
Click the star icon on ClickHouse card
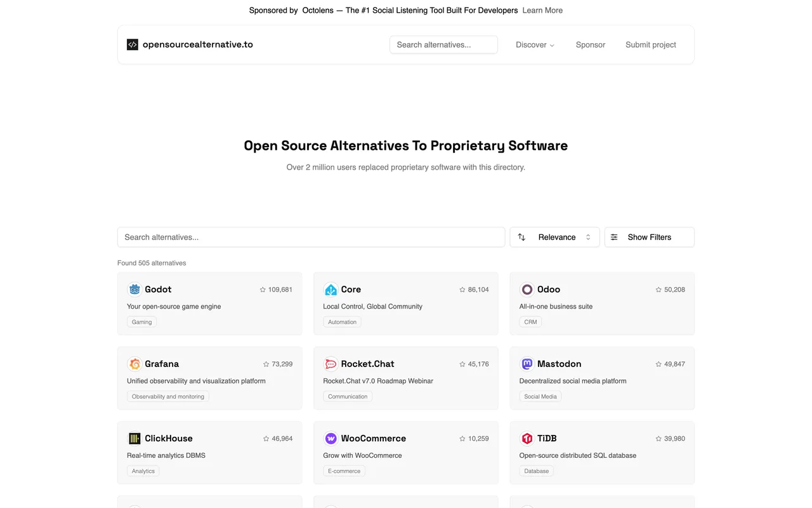click(266, 438)
